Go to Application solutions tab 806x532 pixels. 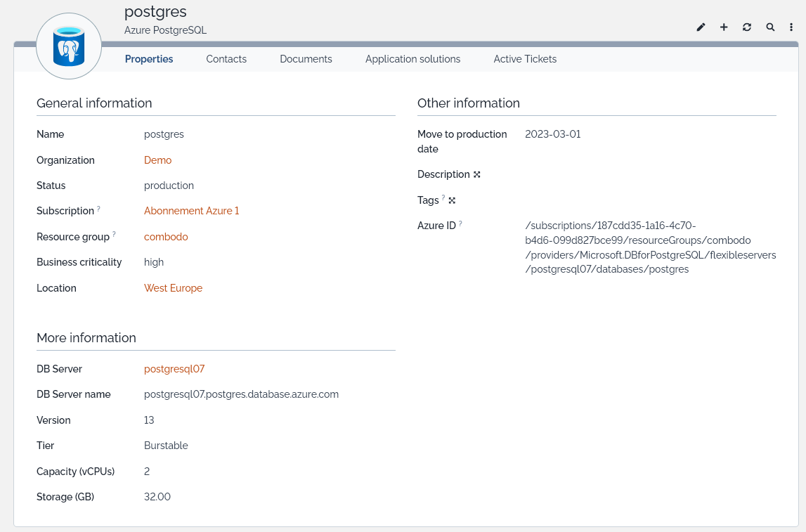pyautogui.click(x=412, y=59)
